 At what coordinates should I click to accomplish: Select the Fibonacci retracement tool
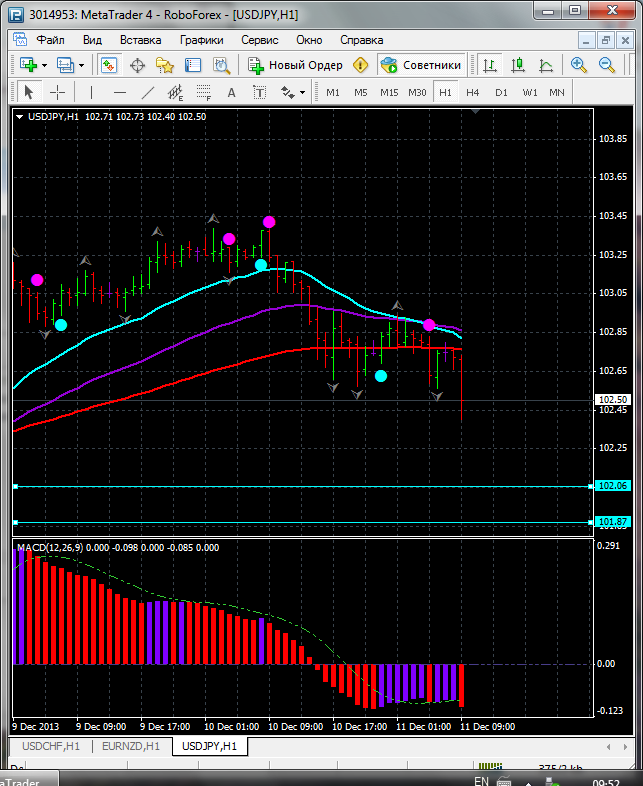pos(203,92)
